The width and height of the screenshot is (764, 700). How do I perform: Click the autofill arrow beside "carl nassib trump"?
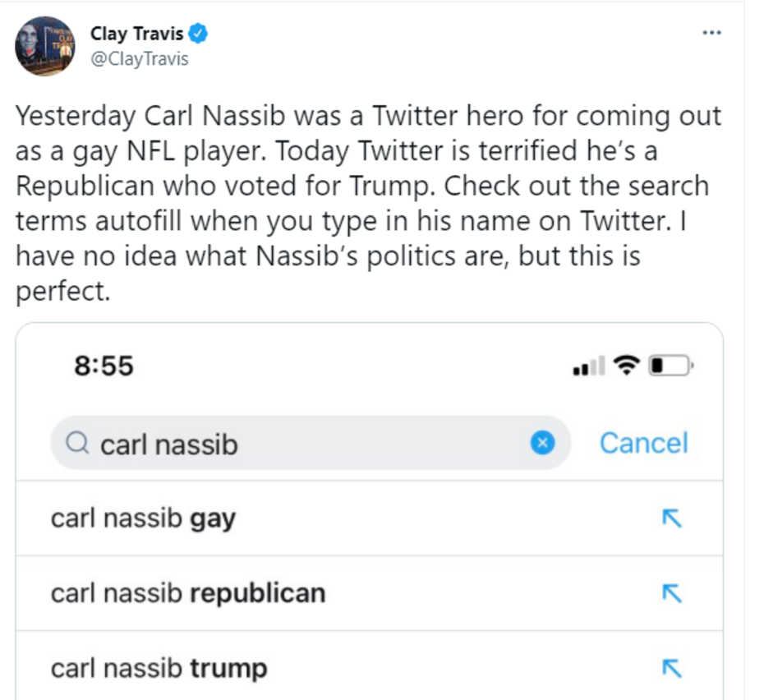click(x=672, y=669)
